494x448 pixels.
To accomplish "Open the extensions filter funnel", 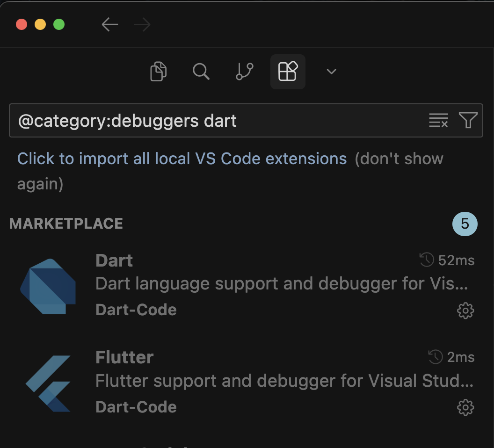I will pos(468,120).
